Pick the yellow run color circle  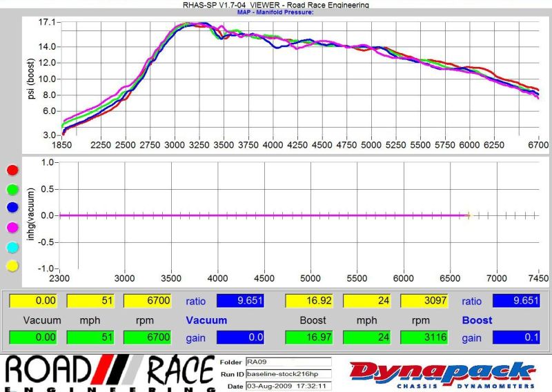tap(12, 266)
